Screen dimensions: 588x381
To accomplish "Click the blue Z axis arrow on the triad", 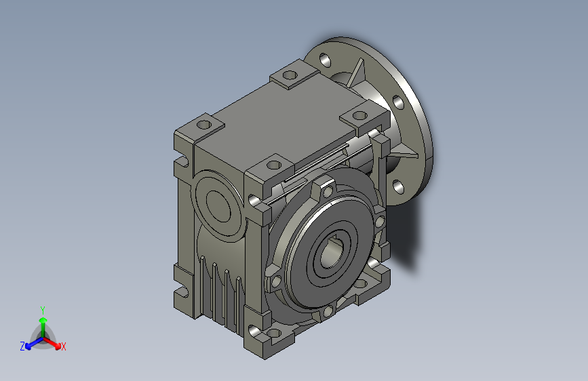I will coord(34,344).
